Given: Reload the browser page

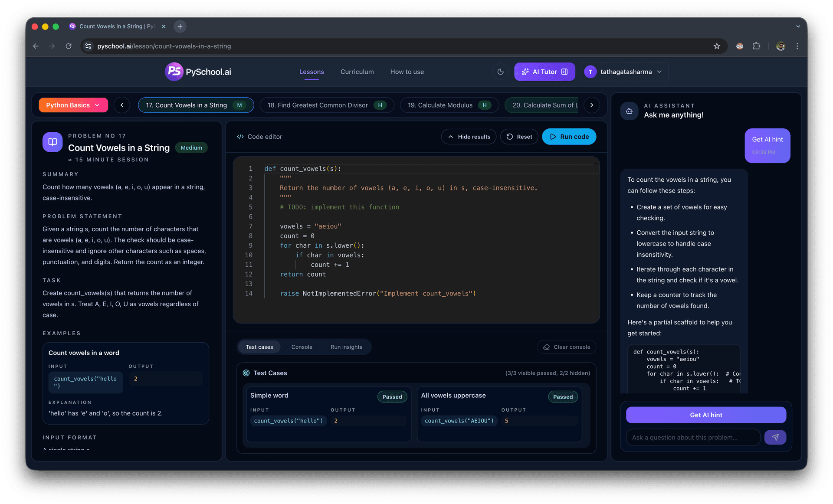Looking at the screenshot, I should coord(69,46).
